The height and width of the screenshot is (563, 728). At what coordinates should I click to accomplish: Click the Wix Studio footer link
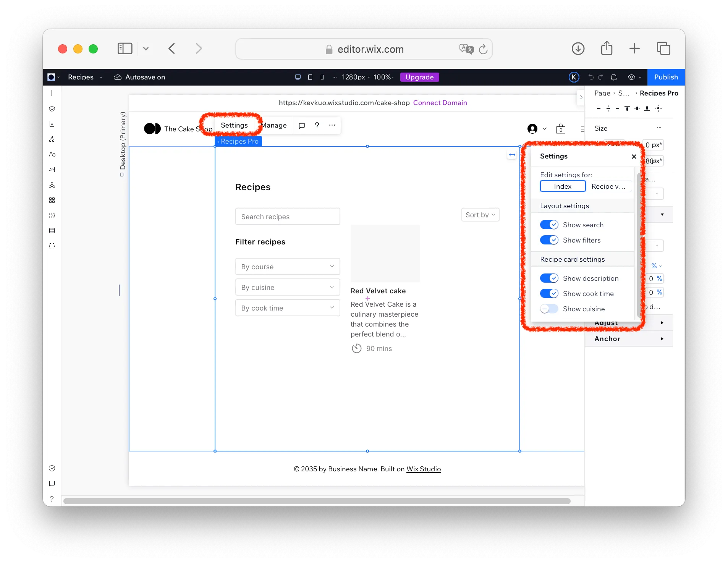424,469
